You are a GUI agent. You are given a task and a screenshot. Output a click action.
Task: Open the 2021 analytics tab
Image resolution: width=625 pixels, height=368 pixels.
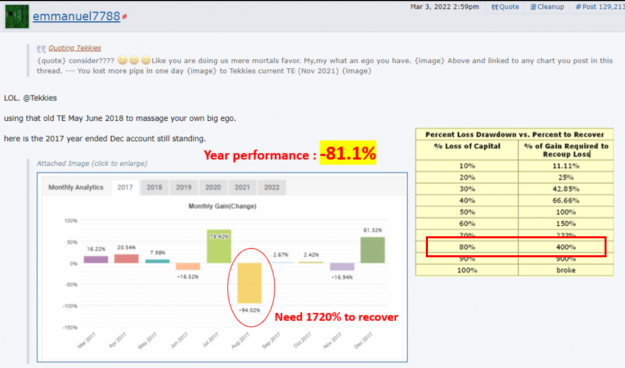242,187
